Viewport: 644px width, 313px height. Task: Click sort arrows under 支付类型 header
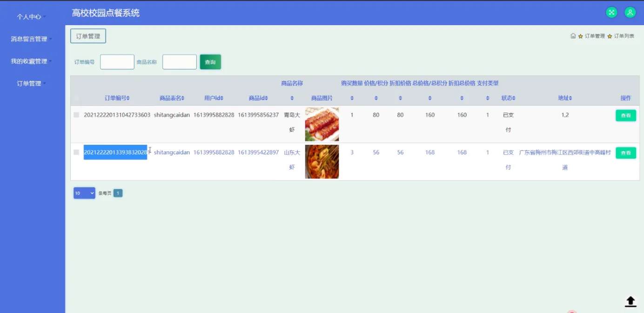coord(488,98)
